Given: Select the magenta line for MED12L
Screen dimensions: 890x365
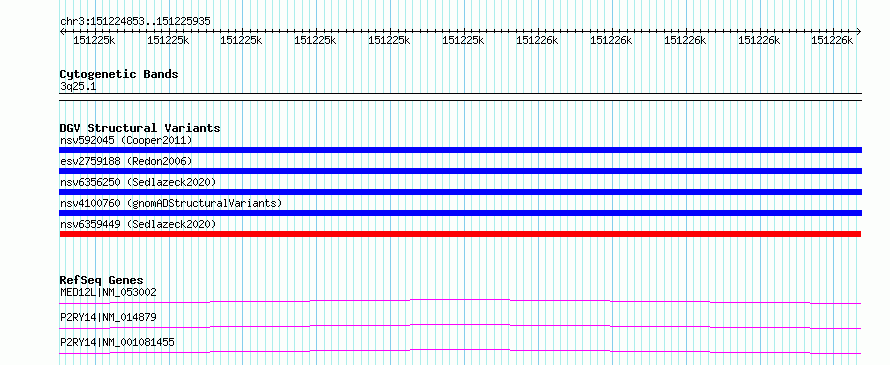Looking at the screenshot, I should [460, 301].
